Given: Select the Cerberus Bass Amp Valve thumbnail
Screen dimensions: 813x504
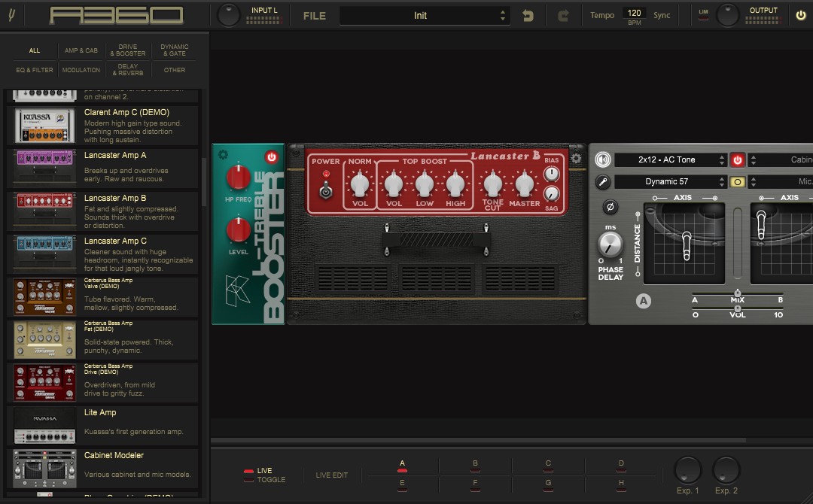Looking at the screenshot, I should click(x=44, y=297).
